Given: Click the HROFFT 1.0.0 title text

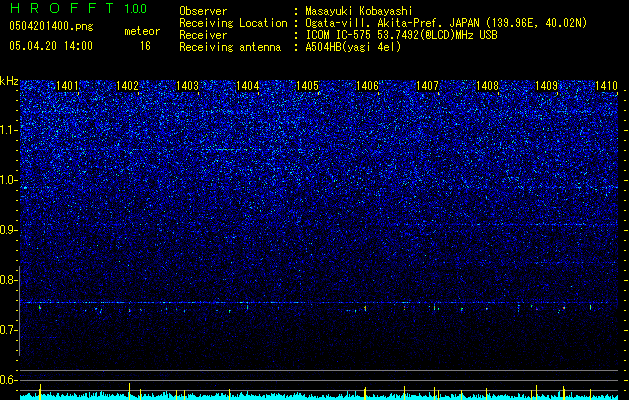Looking at the screenshot, I should pos(78,8).
